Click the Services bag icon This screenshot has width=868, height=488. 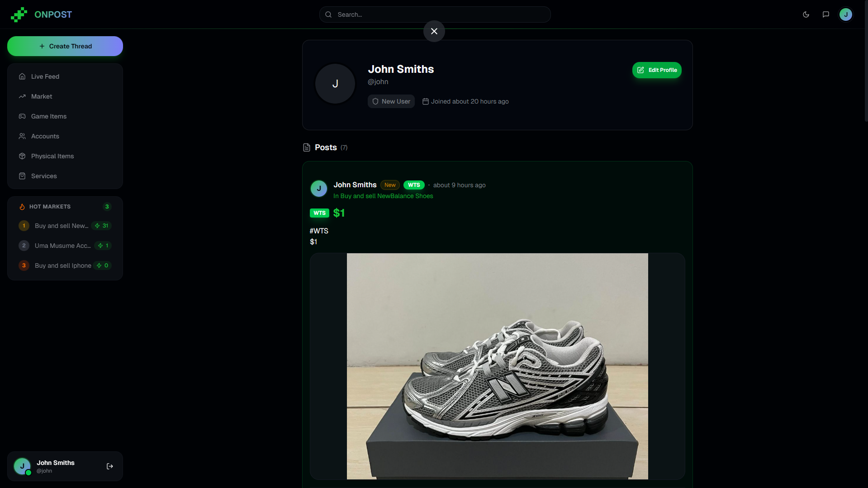pos(22,176)
